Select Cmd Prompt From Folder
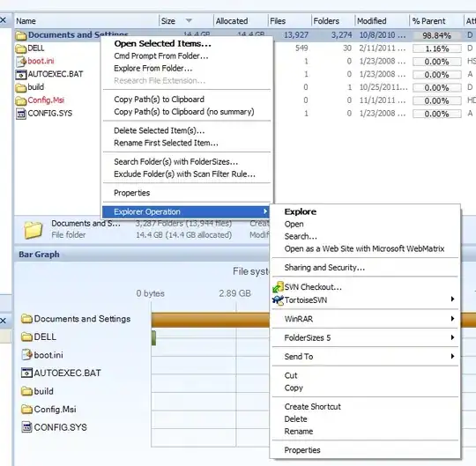This screenshot has height=466, width=476. [x=187, y=56]
